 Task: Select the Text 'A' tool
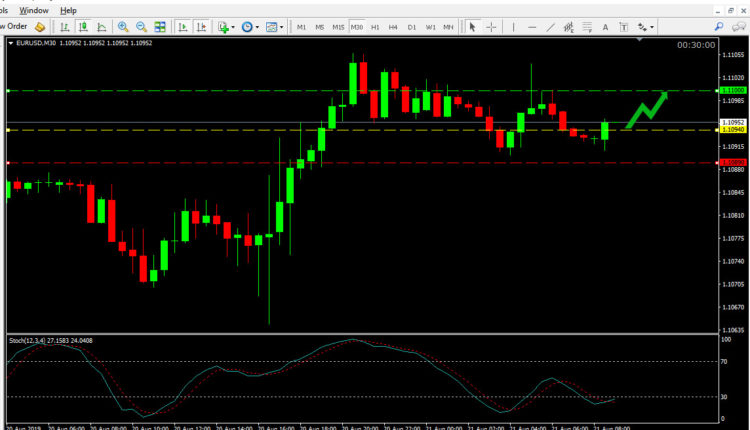pos(605,27)
